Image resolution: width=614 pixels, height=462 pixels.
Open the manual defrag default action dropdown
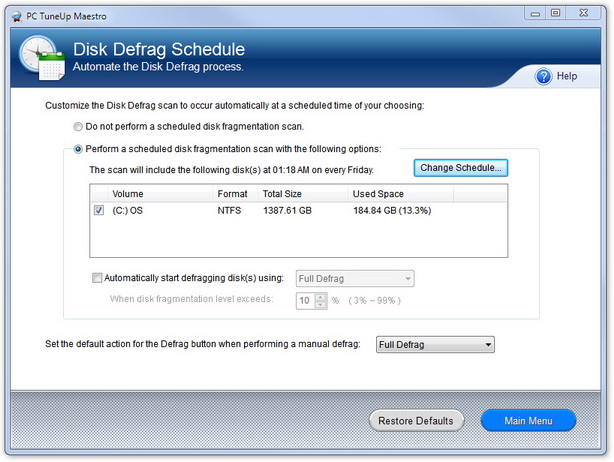coord(435,345)
